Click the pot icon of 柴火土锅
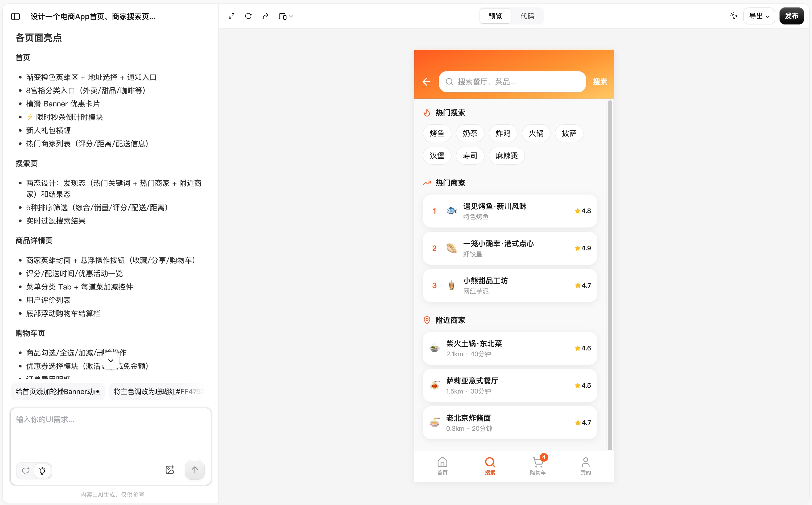This screenshot has height=505, width=812. tap(434, 348)
